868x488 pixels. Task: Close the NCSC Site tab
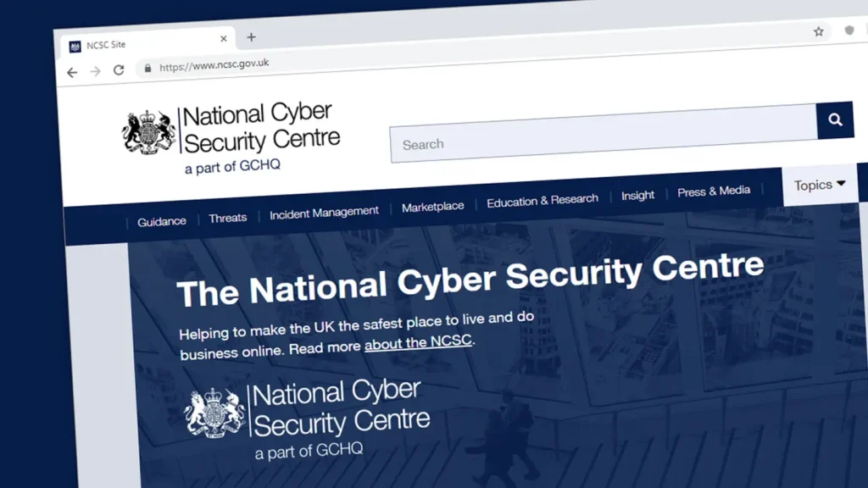224,39
